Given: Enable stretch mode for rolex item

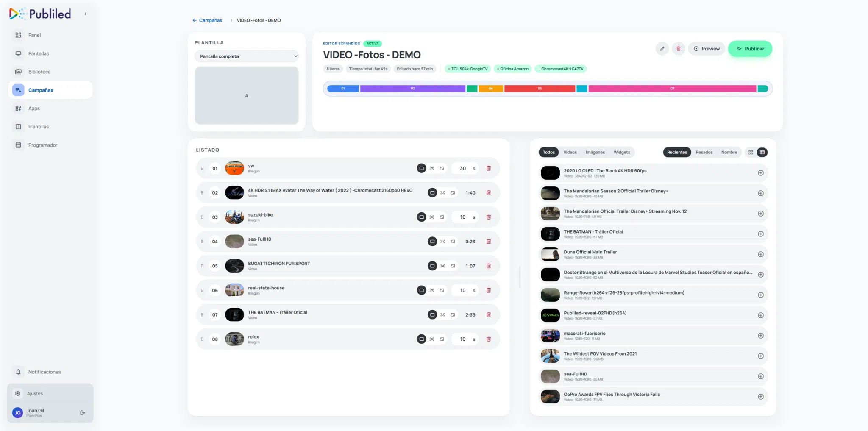Looking at the screenshot, I should click(x=442, y=339).
